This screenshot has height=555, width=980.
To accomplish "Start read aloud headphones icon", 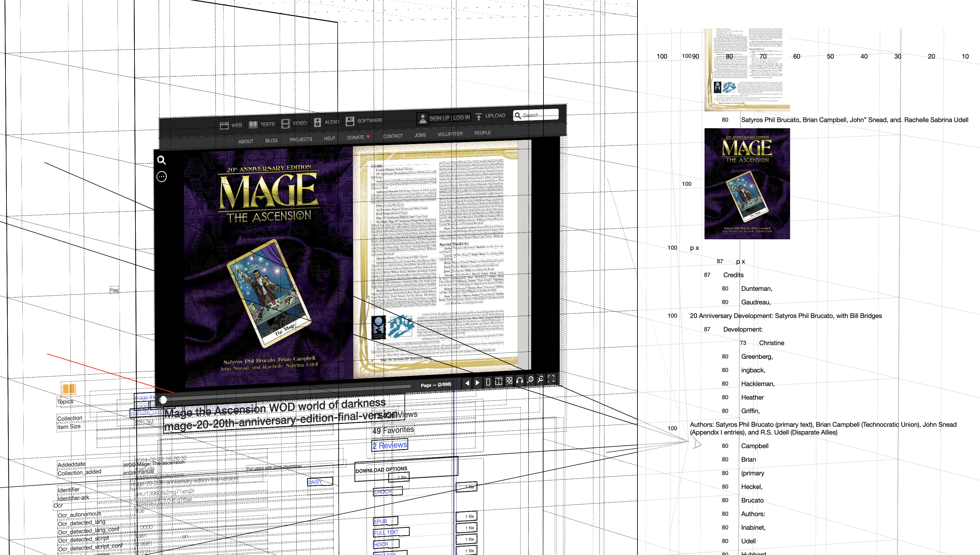I will coord(519,380).
